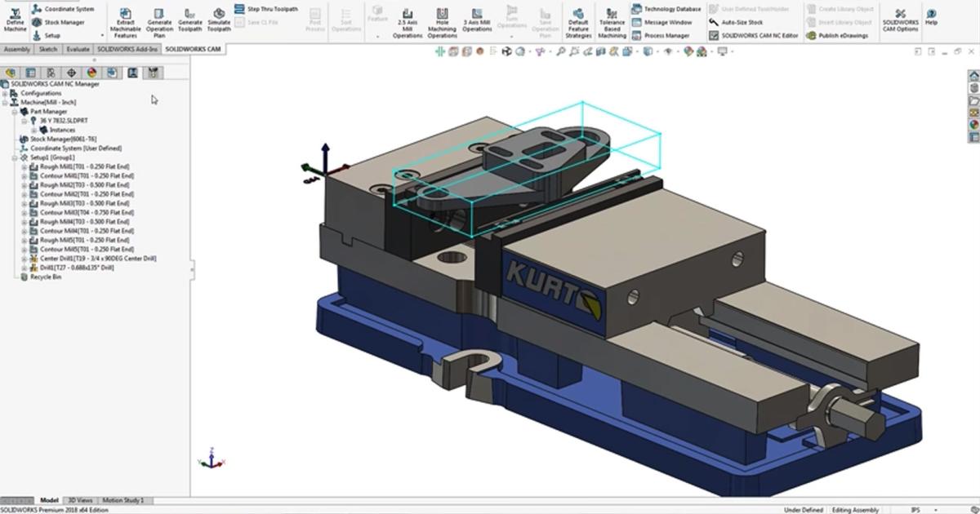
Task: Open the Evaluate tab
Action: tap(78, 50)
